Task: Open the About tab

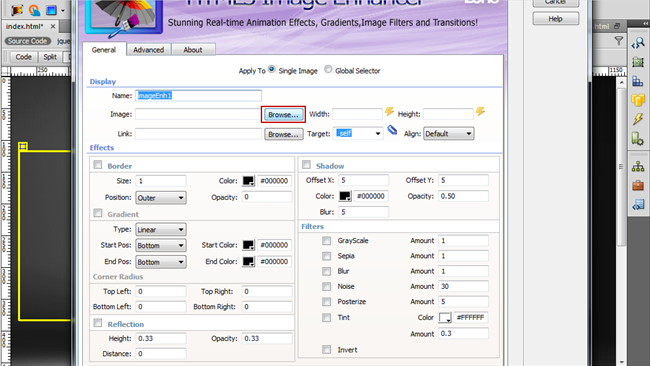Action: (193, 50)
